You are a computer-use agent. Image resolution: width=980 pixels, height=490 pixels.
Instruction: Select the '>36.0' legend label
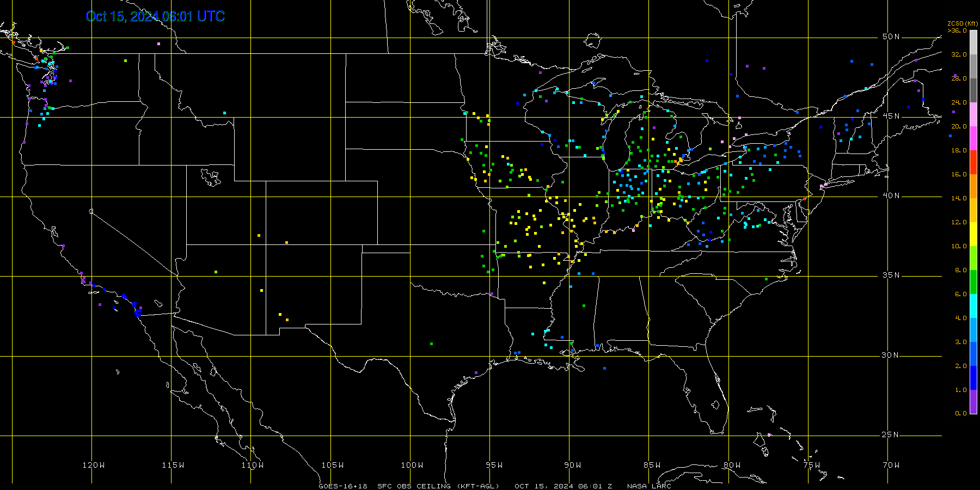coord(957,30)
